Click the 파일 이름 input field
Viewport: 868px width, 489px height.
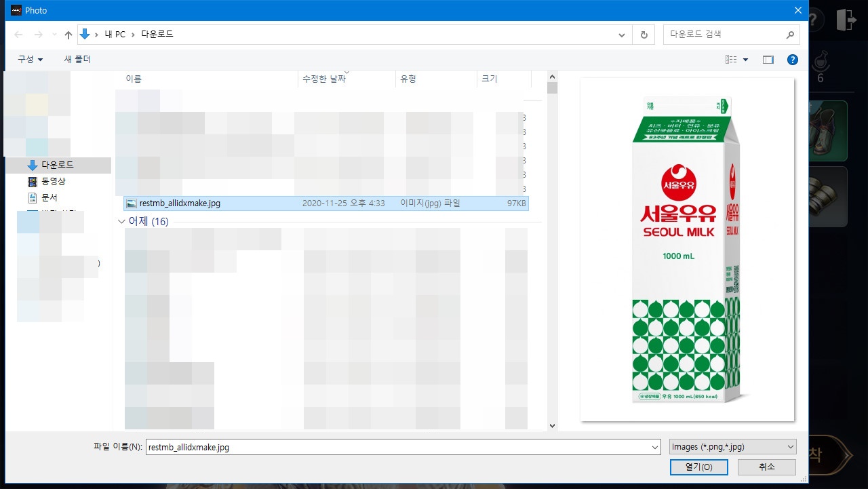click(397, 447)
